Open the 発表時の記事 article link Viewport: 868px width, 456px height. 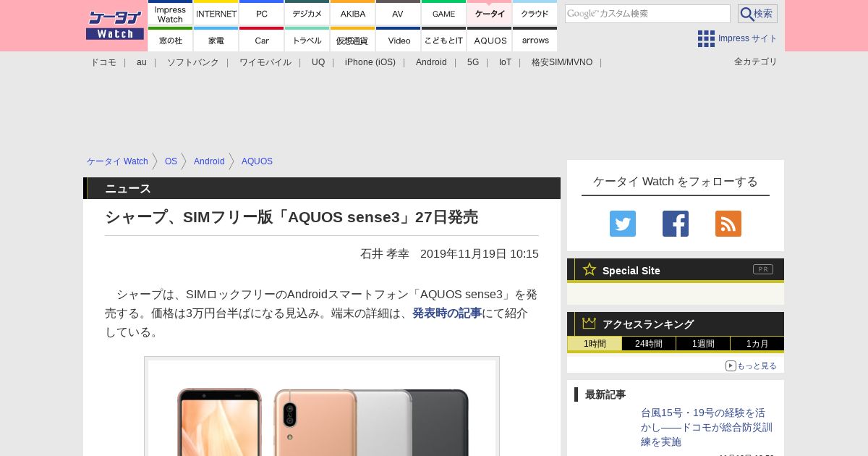pos(447,313)
